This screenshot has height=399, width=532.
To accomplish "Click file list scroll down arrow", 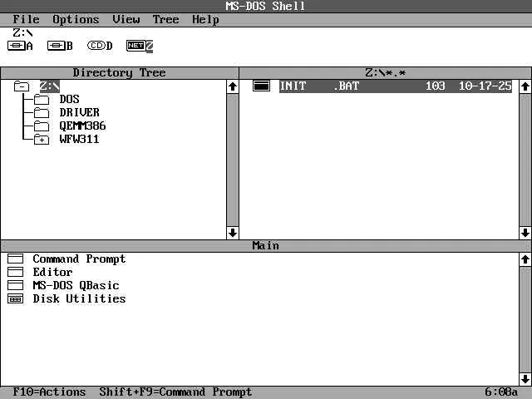I will point(525,233).
